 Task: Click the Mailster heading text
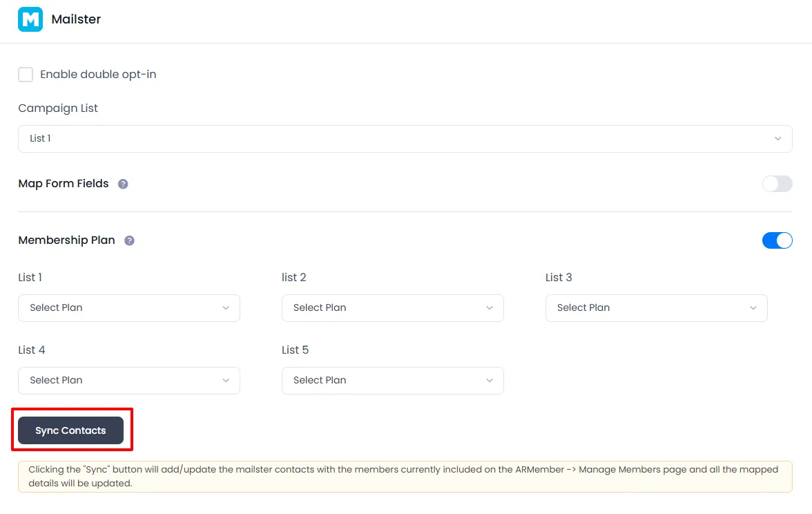(x=76, y=19)
